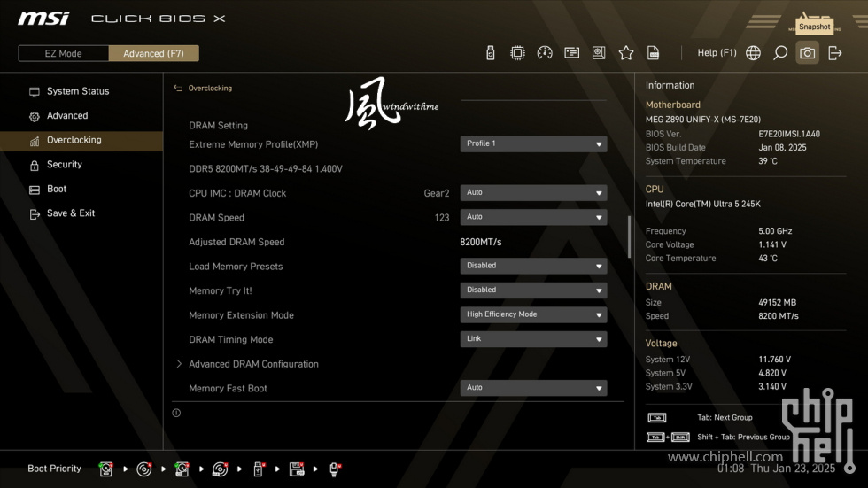
Task: Click the settings list scrollbar
Action: 630,236
